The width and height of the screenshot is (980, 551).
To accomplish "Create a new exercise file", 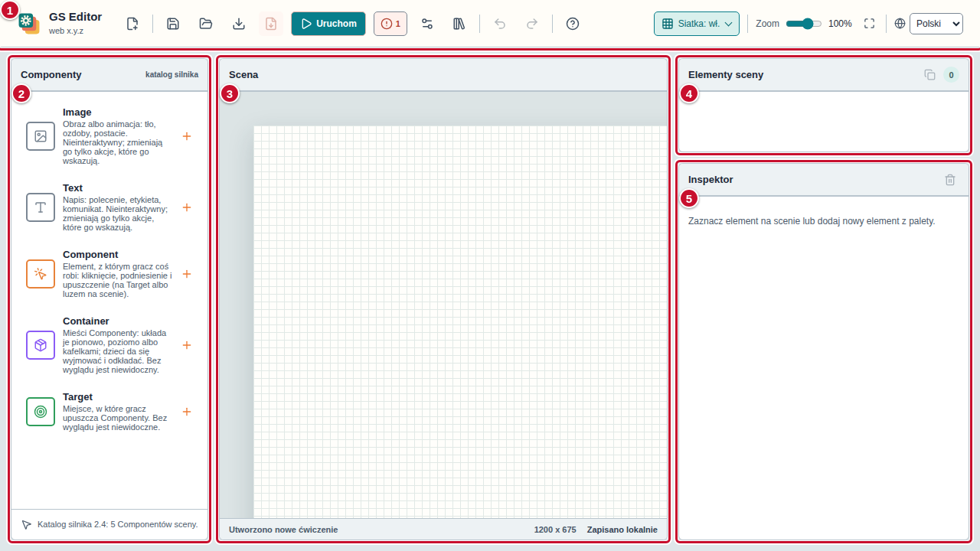I will click(132, 24).
